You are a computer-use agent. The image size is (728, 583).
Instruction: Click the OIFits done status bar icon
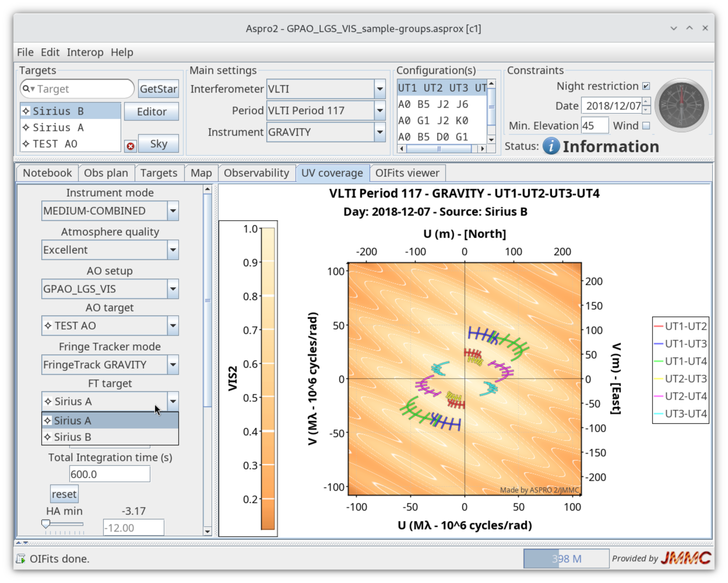point(21,559)
